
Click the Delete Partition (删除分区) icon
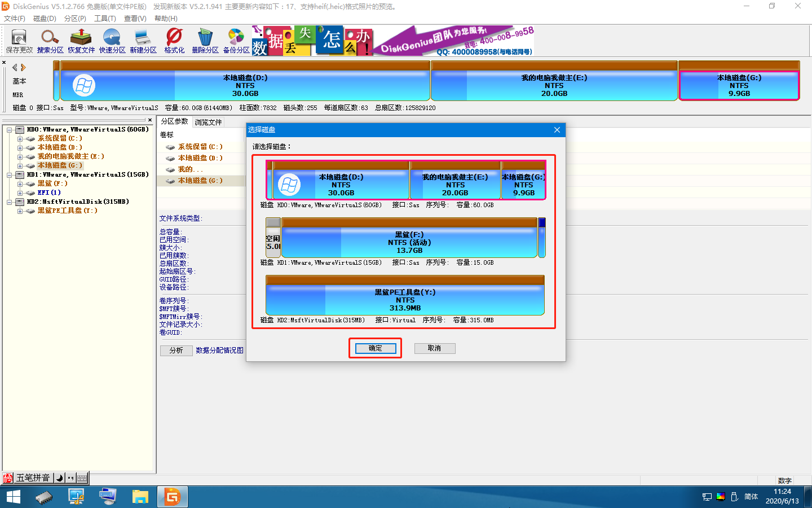click(205, 41)
